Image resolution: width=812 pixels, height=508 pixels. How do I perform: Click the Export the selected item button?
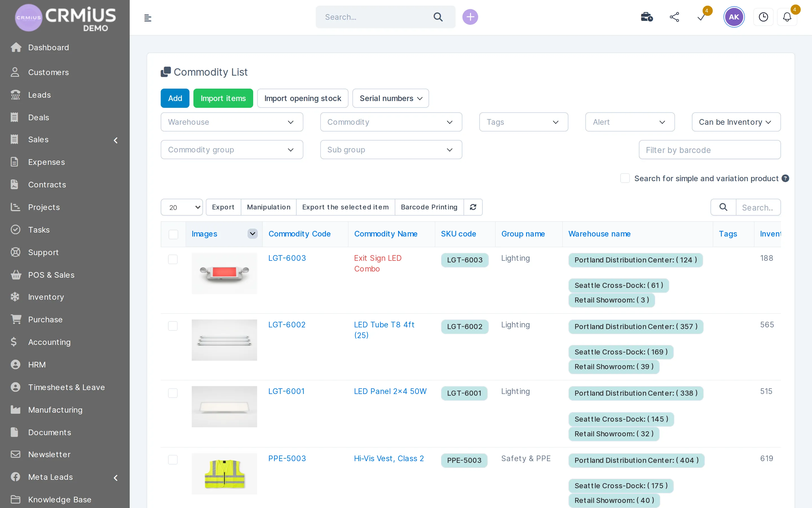(x=345, y=207)
